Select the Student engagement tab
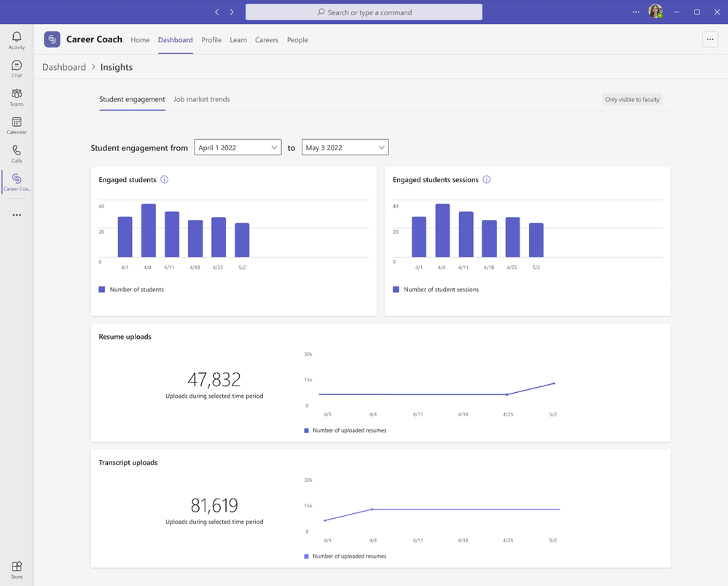This screenshot has height=586, width=728. click(x=132, y=99)
